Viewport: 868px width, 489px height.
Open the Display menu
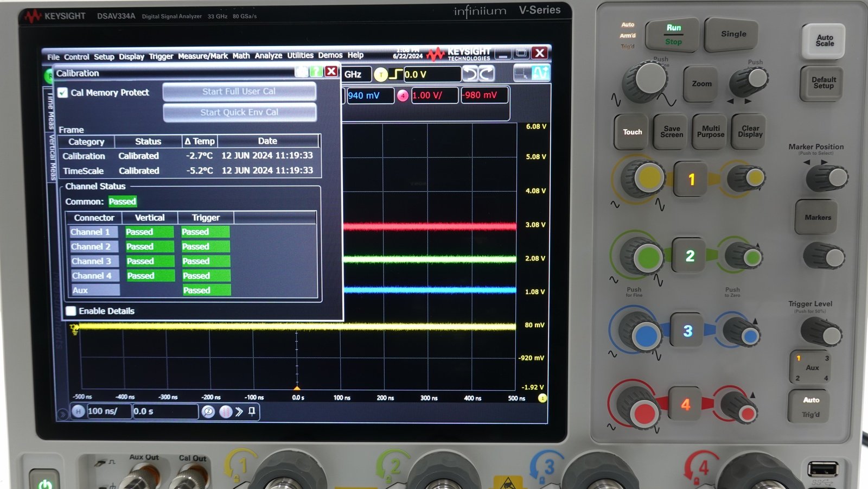coord(132,56)
